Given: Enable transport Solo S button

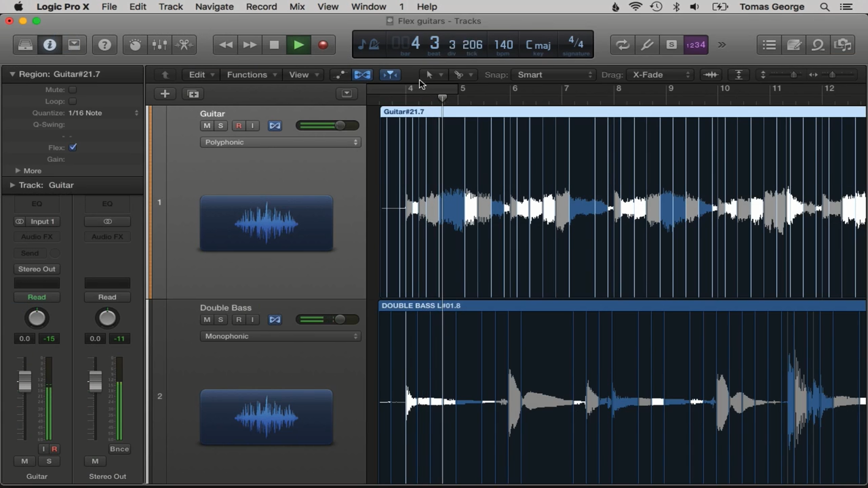Looking at the screenshot, I should tap(671, 45).
